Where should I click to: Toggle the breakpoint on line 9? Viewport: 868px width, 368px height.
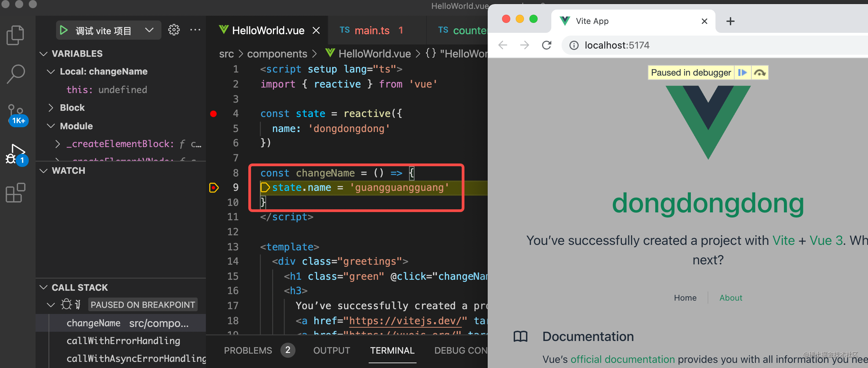tap(213, 187)
